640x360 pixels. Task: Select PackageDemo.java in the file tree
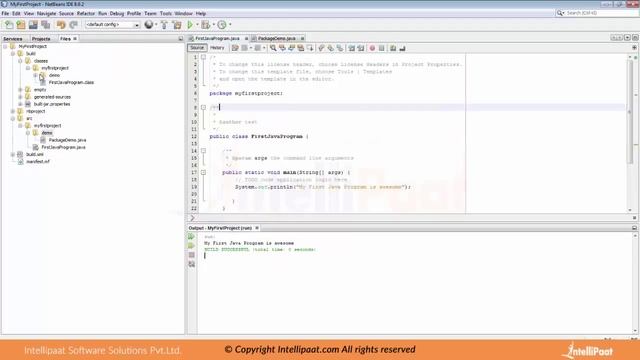click(x=67, y=140)
